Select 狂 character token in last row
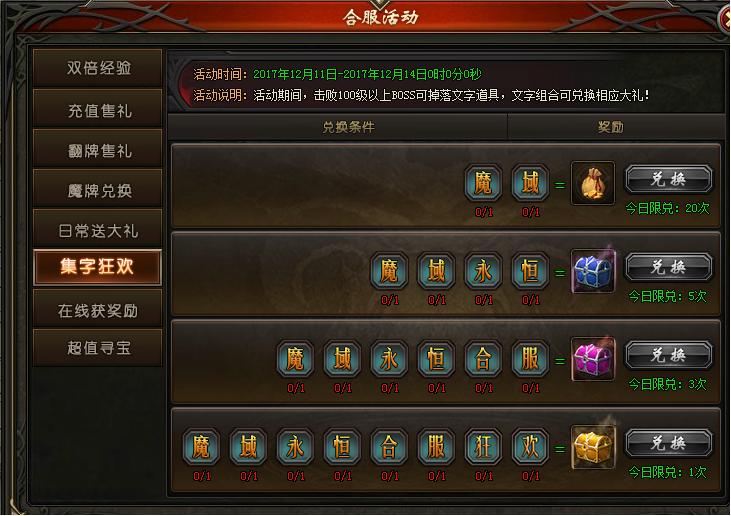This screenshot has width=731, height=516. pos(483,447)
